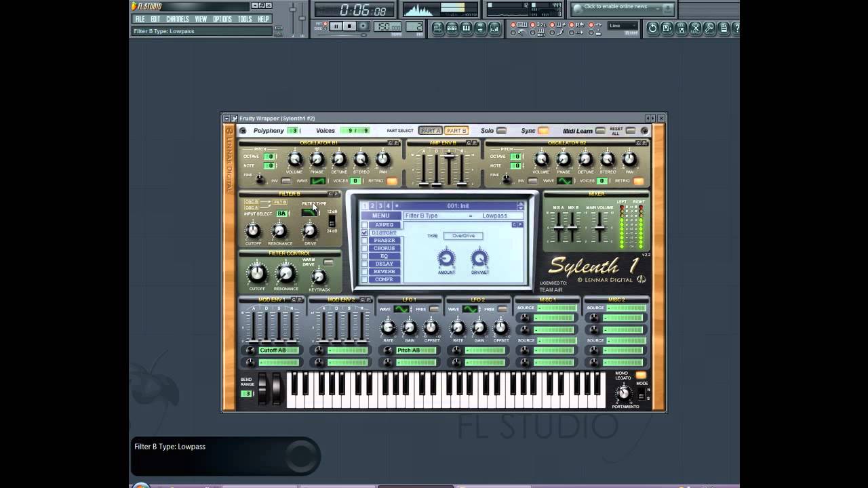Click the LFO 2 wave shape display
Screen dimensions: 868x488
pyautogui.click(x=470, y=309)
